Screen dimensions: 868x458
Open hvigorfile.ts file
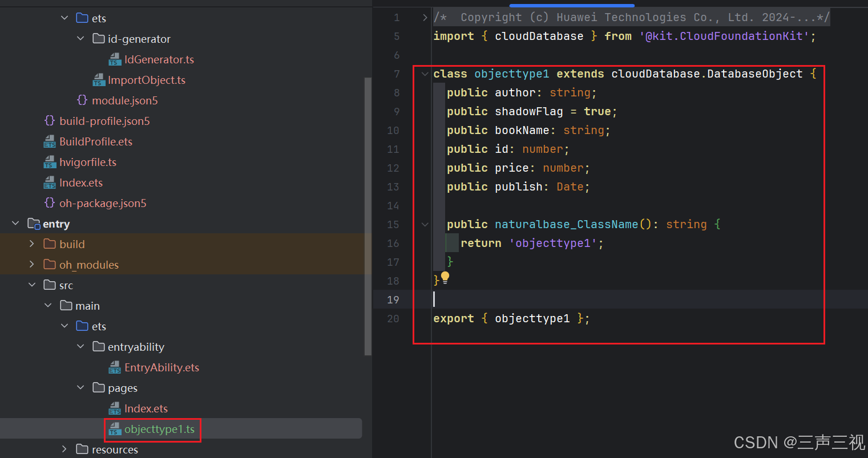88,162
